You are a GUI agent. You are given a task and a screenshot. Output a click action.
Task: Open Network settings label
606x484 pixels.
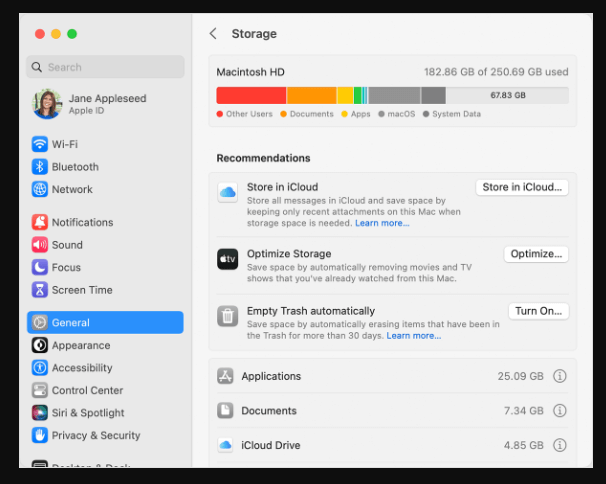(72, 189)
